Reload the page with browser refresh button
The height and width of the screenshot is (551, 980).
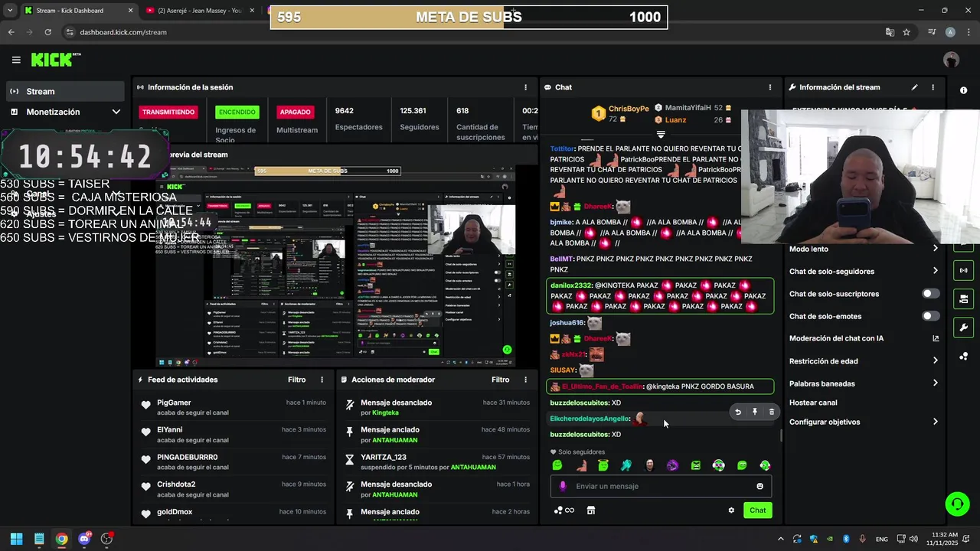pyautogui.click(x=47, y=32)
